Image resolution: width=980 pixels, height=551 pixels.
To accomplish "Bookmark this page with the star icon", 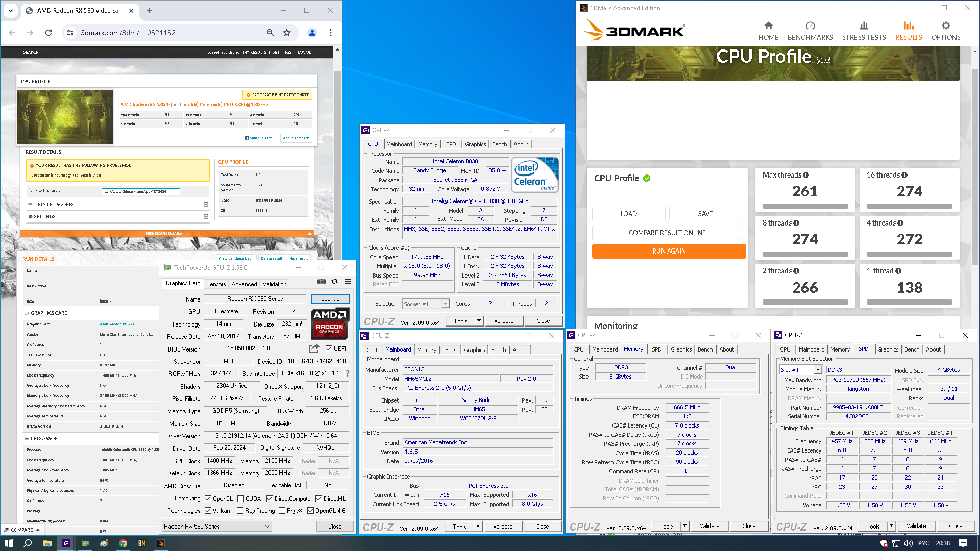I will 287,33.
